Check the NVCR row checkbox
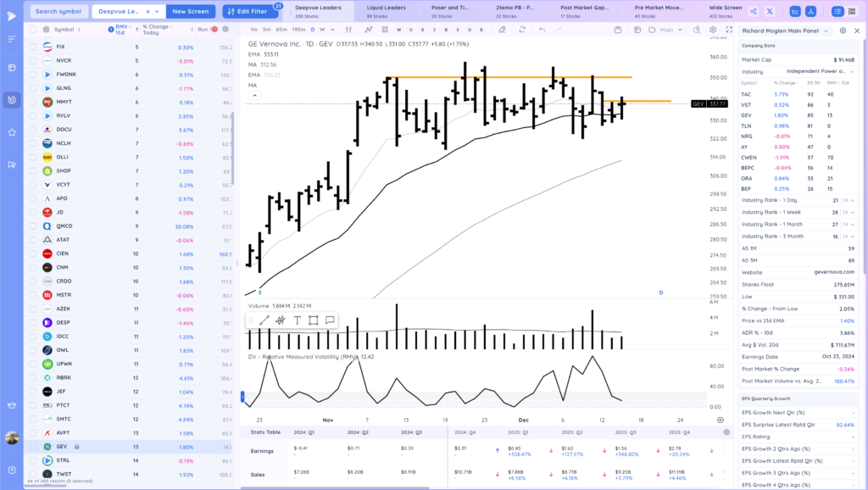 pos(33,61)
